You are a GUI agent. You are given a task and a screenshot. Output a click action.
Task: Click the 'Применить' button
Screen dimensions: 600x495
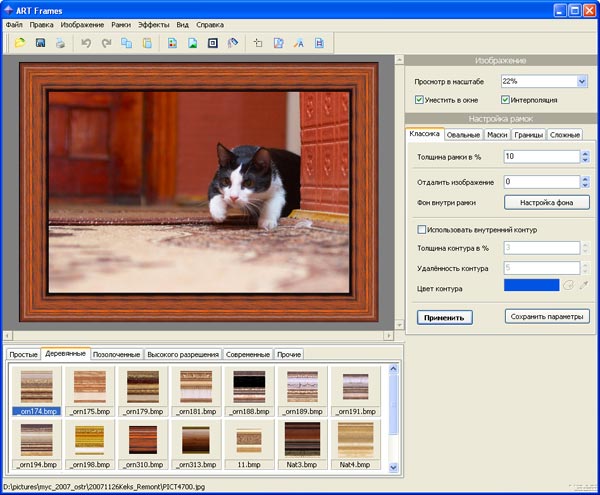[x=443, y=317]
